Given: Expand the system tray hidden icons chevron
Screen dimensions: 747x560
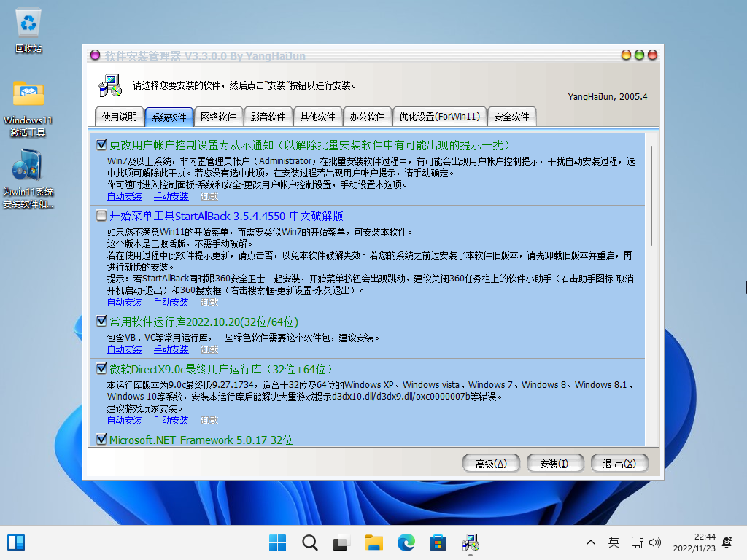Looking at the screenshot, I should coord(591,542).
